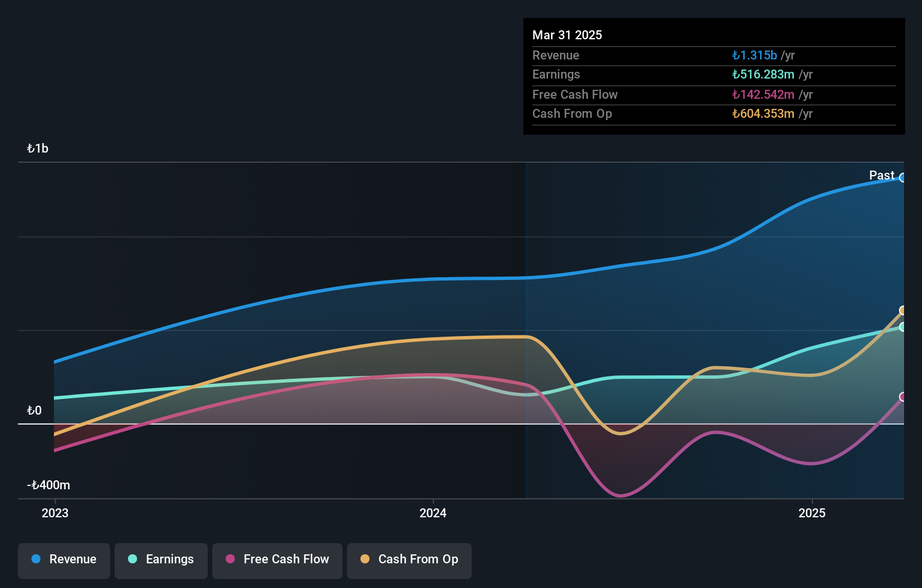
Task: Click the orange Cash From Op endpoint marker
Action: pyautogui.click(x=903, y=310)
